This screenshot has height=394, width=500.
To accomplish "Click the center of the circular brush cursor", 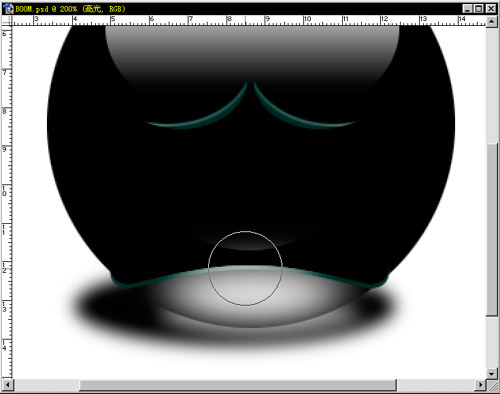I will coord(245,268).
